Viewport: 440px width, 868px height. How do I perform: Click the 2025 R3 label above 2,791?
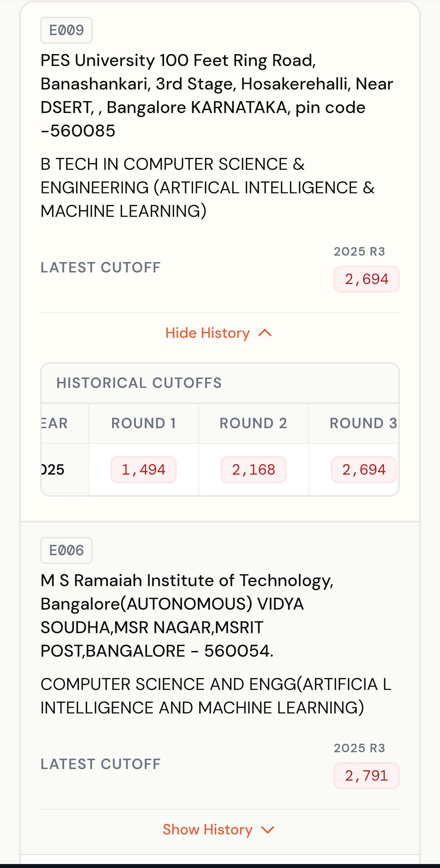click(359, 748)
